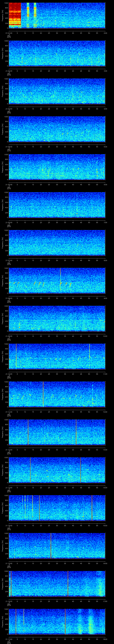Click the '21:04:00' time axis label
This screenshot has width=114, height=644.
[9, 147]
